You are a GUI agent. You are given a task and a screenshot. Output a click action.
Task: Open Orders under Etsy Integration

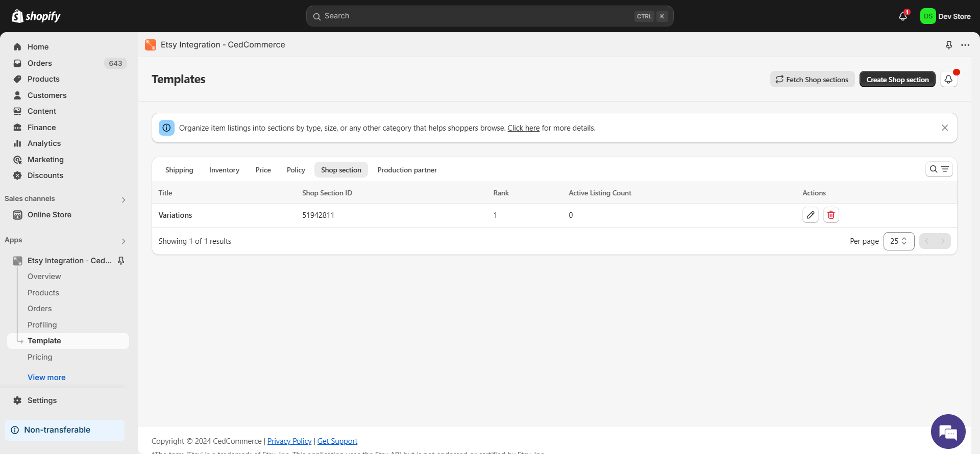(40, 309)
